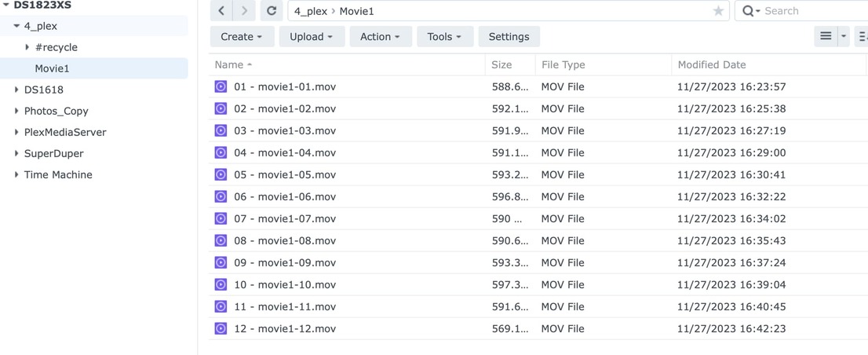
Task: Switch to list view mode icon
Action: click(x=826, y=36)
